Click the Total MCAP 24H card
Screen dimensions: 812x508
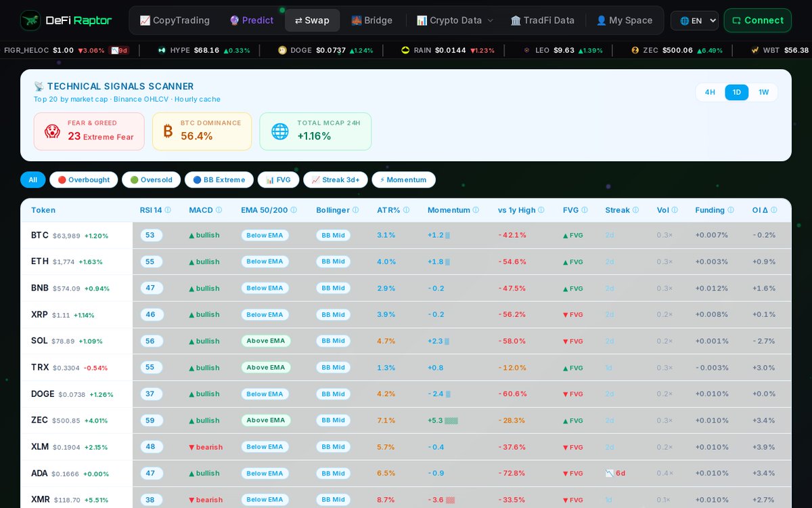315,131
